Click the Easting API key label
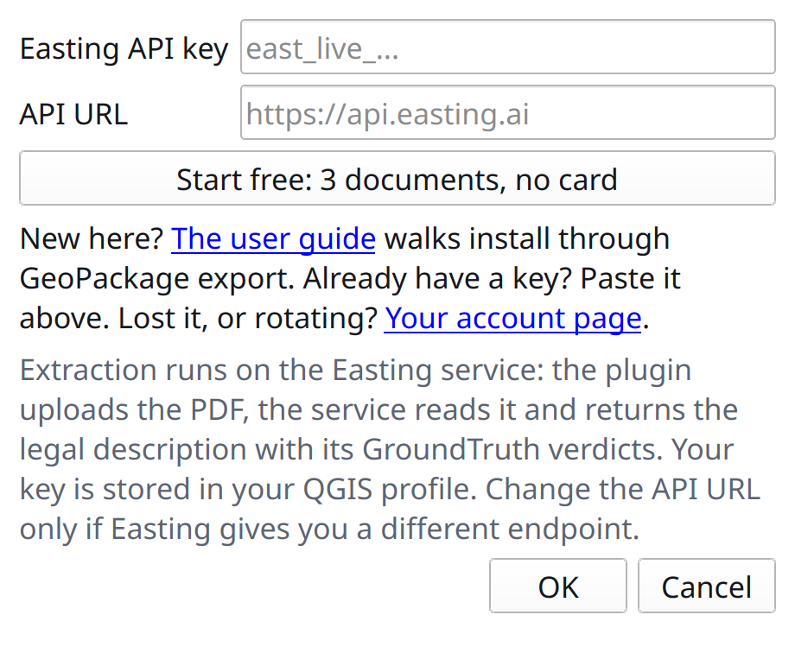This screenshot has width=795, height=672. (x=124, y=48)
